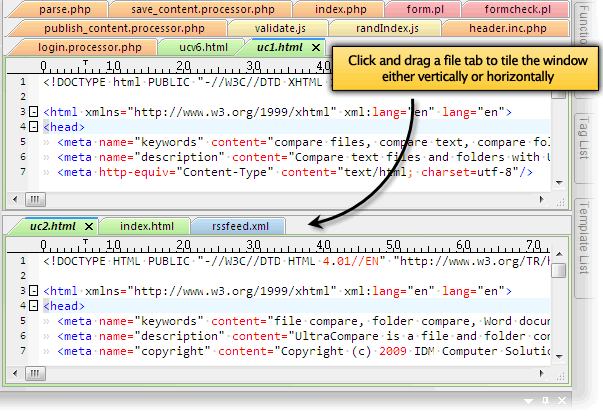Collapse the head node in lower pane
Viewport: 603px width, 416px height.
pyautogui.click(x=34, y=307)
